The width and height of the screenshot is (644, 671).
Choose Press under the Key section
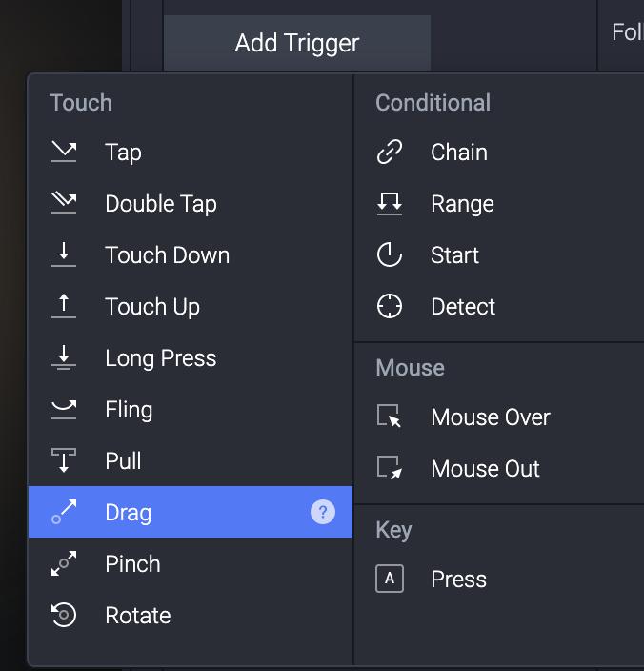click(x=458, y=579)
